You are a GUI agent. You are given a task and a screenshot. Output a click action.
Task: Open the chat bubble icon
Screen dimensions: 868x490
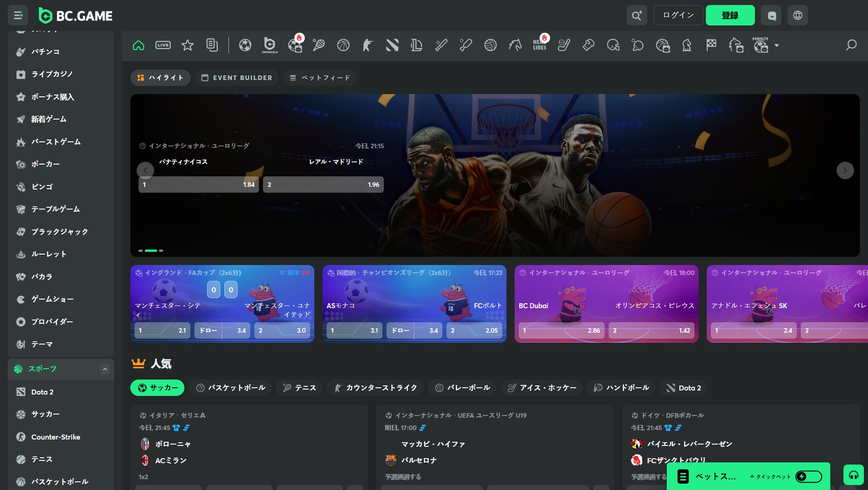772,15
